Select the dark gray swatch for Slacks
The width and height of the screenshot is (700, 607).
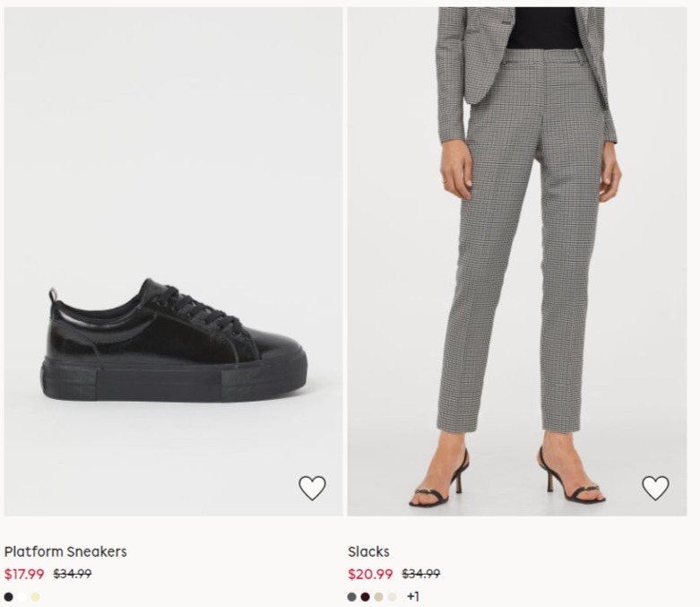pos(352,596)
